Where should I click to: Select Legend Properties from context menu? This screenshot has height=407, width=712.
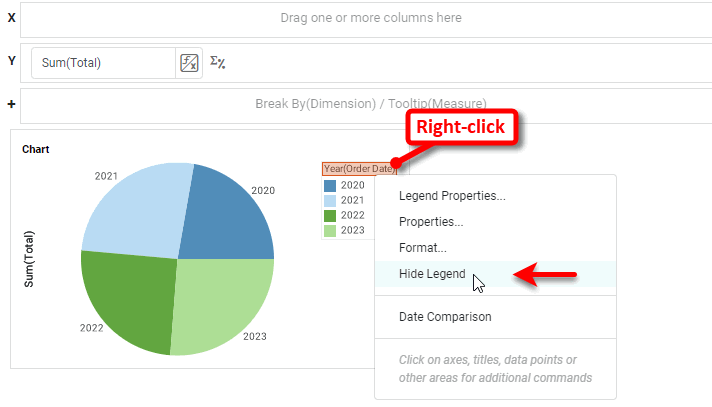(452, 195)
